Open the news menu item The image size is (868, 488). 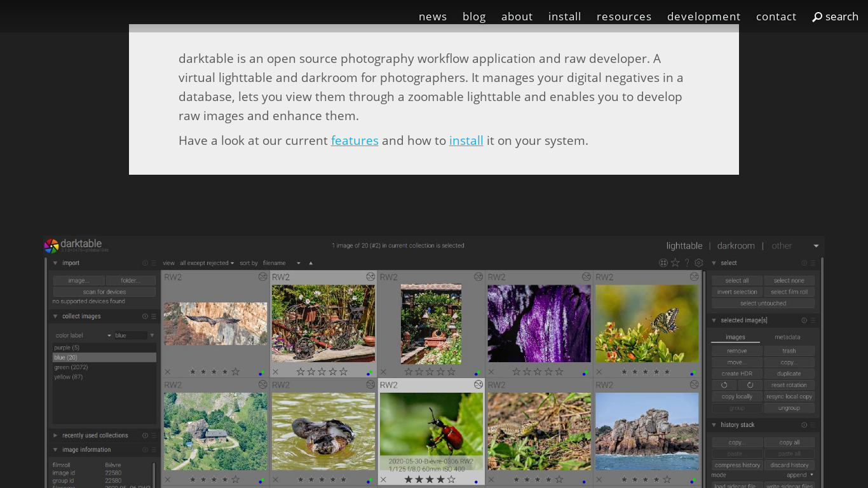coord(433,17)
